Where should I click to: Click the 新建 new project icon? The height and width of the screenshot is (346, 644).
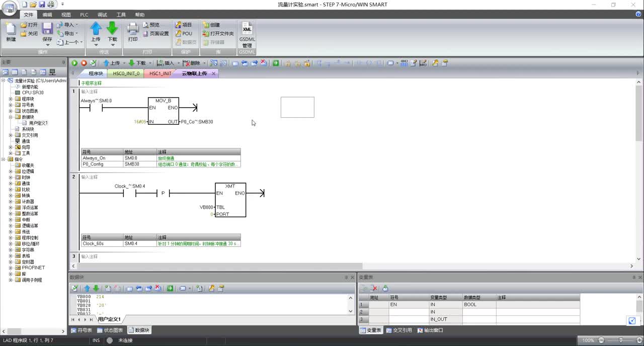(x=11, y=31)
